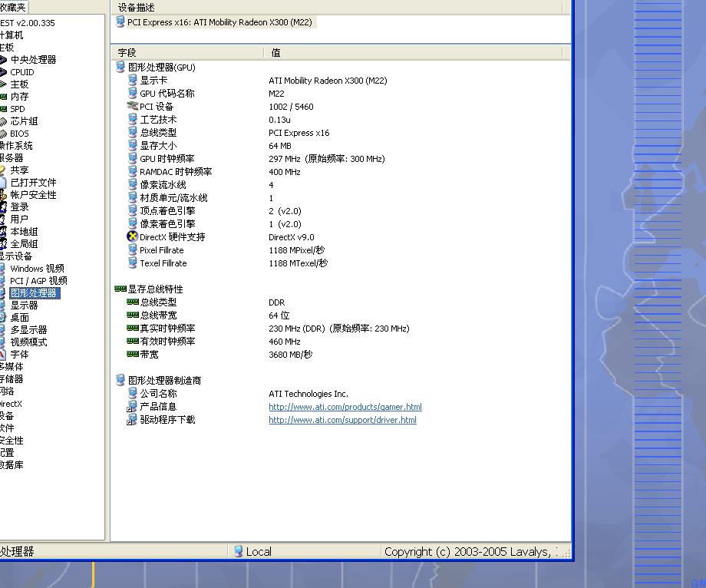
Task: Click the 驱动程序下载 link icon
Action: pos(131,420)
